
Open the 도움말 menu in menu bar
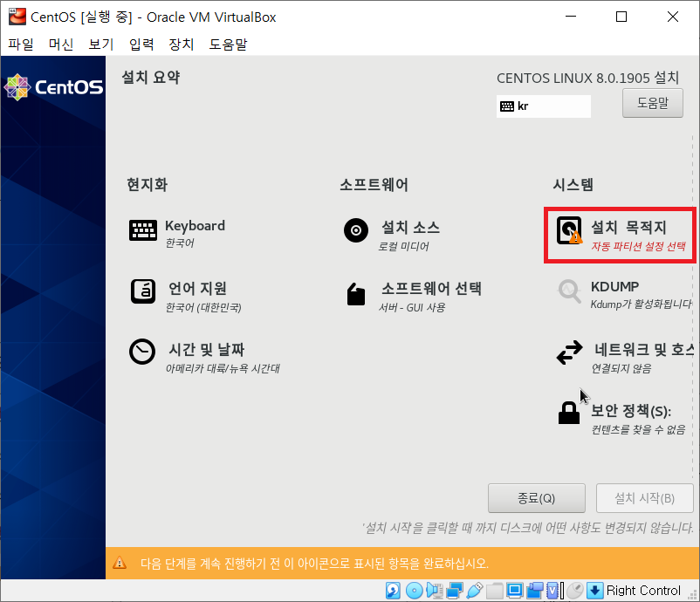point(228,44)
